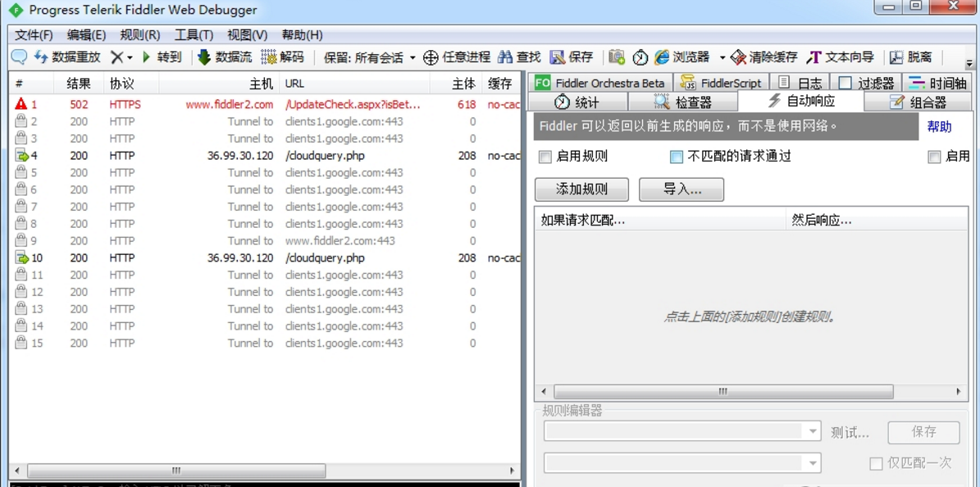
Task: Click the lock icon on session 2
Action: click(21, 121)
